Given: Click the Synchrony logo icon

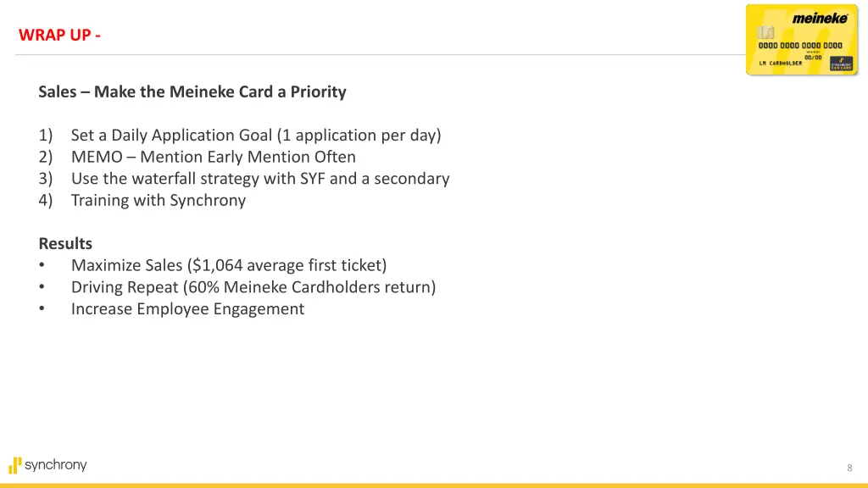Looking at the screenshot, I should tap(15, 465).
